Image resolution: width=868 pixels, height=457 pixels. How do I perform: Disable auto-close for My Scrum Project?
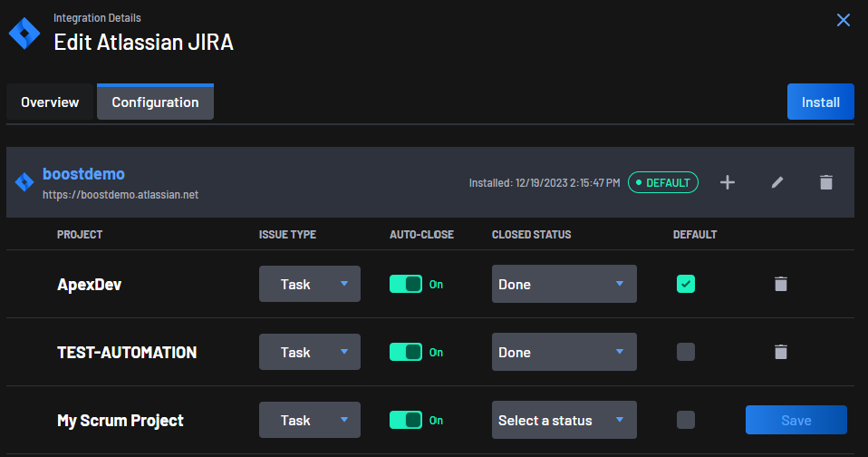point(406,420)
